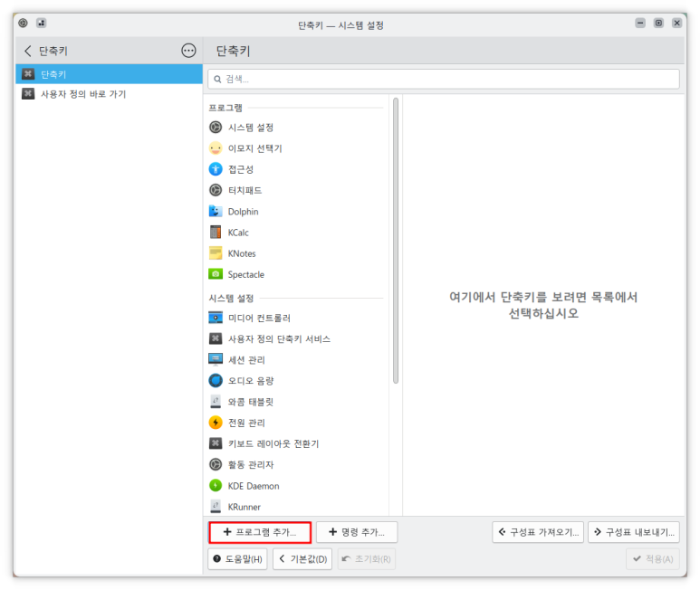This screenshot has width=700, height=590.
Task: Click the 시스템 설정 gear icon in the list
Action: pyautogui.click(x=216, y=128)
